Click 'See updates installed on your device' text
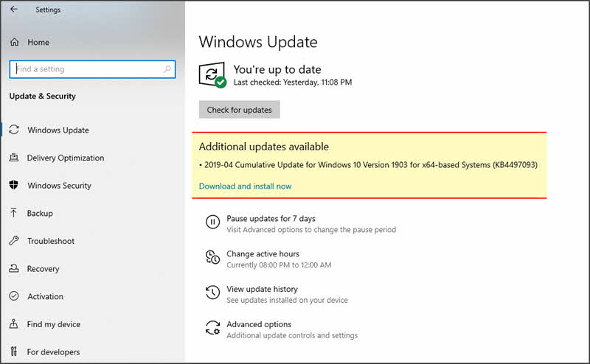This screenshot has width=590, height=364. coord(287,300)
